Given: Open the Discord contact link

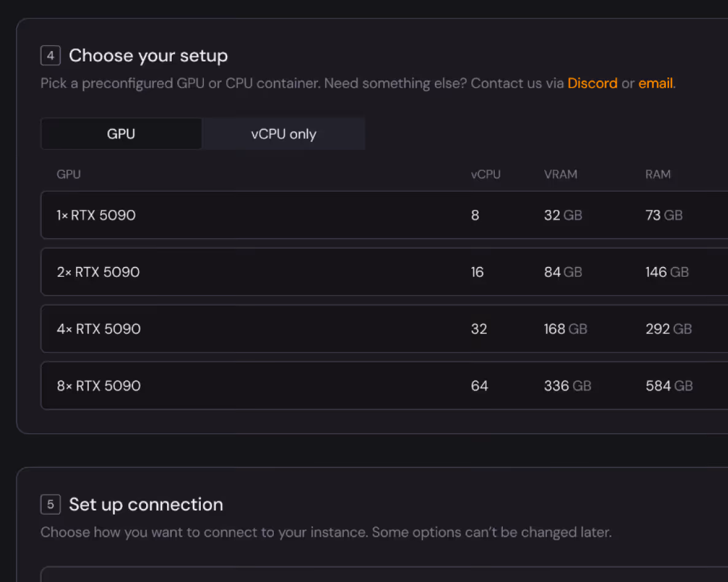Looking at the screenshot, I should coord(592,83).
